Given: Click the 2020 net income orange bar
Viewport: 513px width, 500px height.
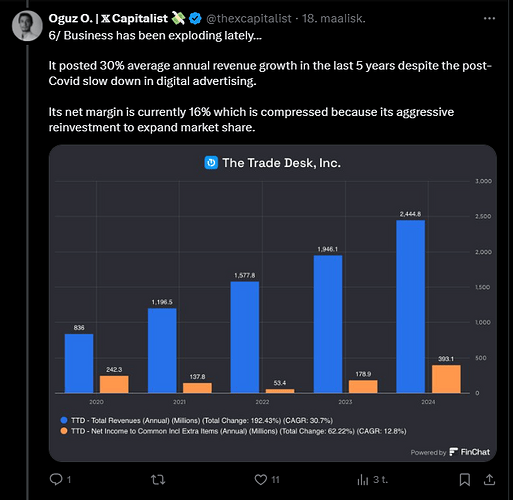Looking at the screenshot, I should 114,384.
